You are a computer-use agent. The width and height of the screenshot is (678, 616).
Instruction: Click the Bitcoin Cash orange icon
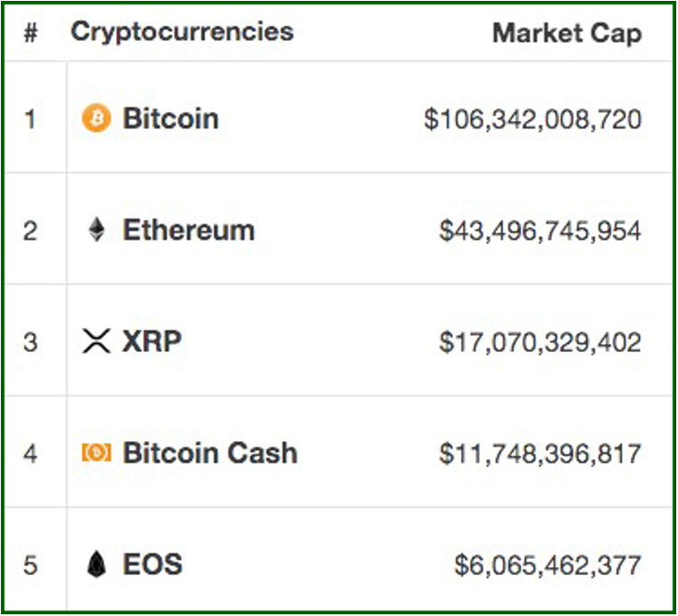96,452
